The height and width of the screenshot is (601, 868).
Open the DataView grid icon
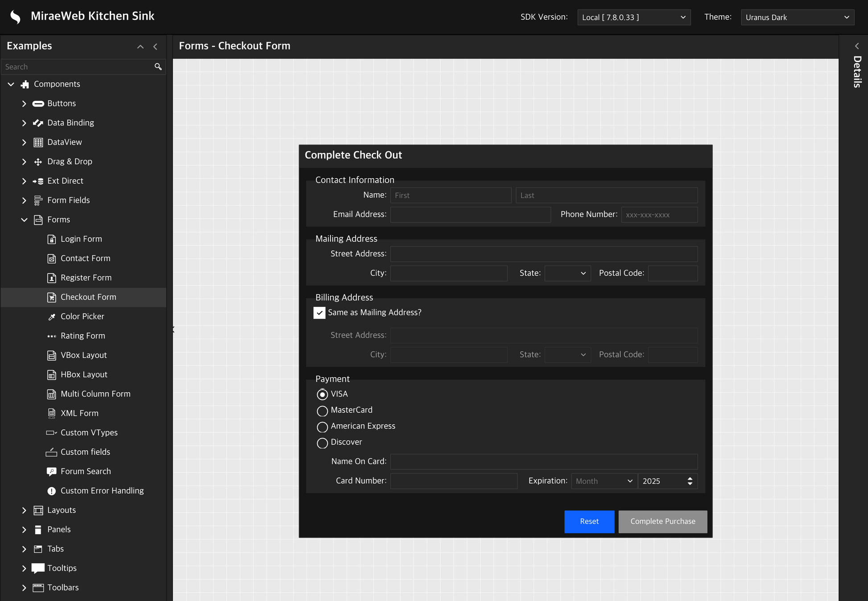tap(38, 142)
